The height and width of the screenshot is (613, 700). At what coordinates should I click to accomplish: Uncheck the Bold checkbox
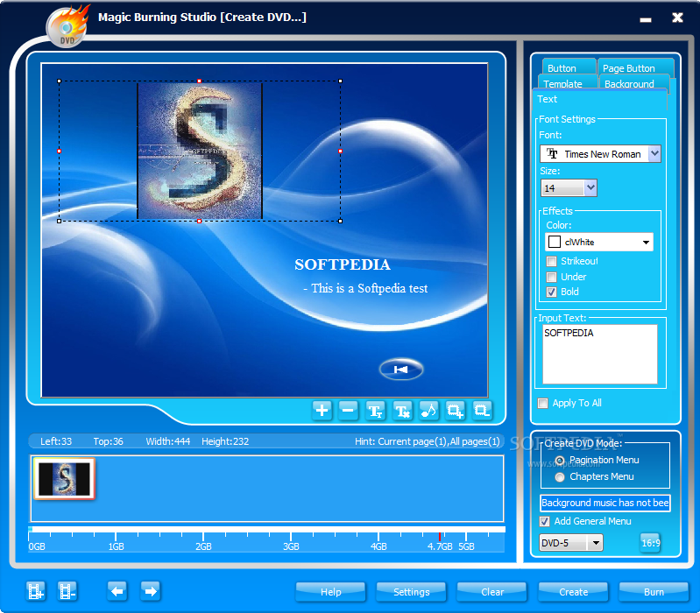[552, 292]
